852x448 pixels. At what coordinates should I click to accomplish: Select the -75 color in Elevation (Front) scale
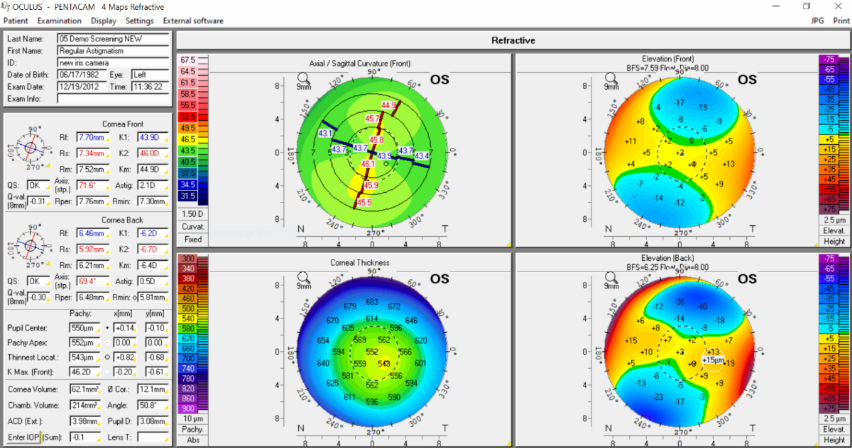click(830, 59)
